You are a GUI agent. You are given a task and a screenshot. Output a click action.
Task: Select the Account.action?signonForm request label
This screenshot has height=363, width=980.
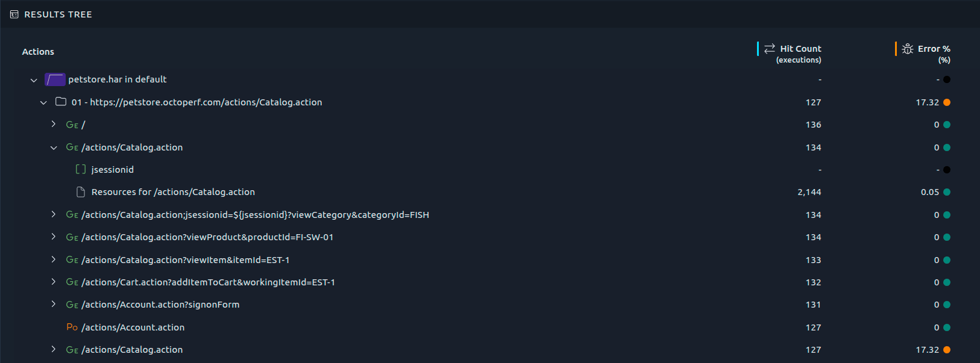pos(160,305)
